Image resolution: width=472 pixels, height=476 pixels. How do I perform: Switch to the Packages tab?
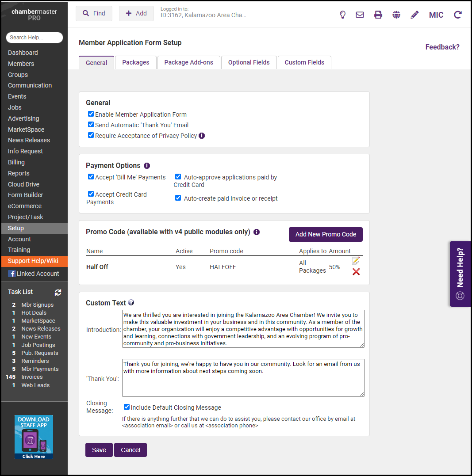click(135, 62)
